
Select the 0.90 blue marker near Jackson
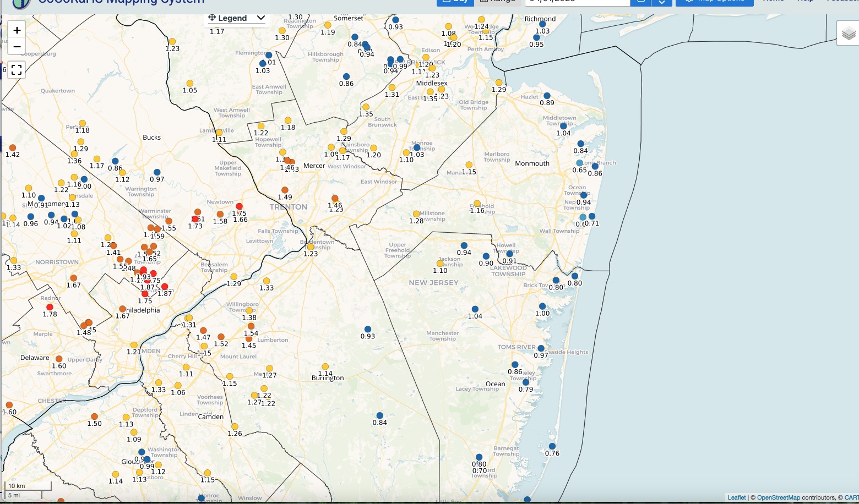coord(486,256)
